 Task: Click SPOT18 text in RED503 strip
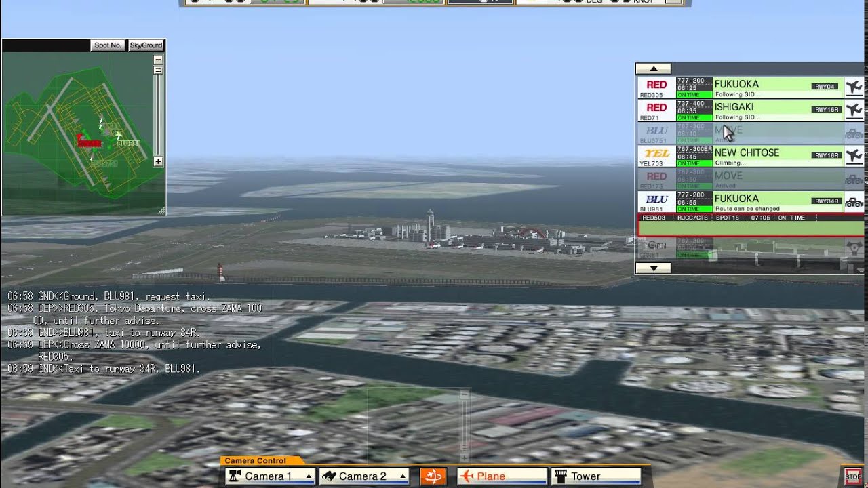(x=728, y=218)
